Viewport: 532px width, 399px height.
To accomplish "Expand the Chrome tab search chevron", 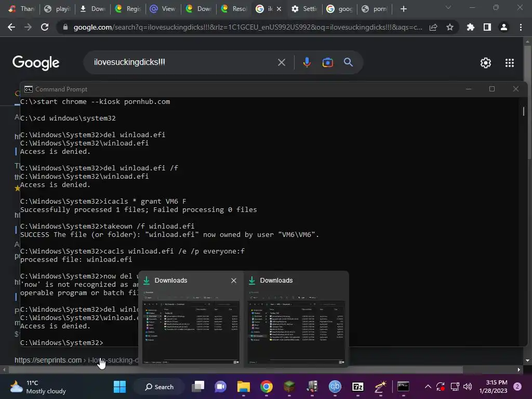I will coord(448,7).
